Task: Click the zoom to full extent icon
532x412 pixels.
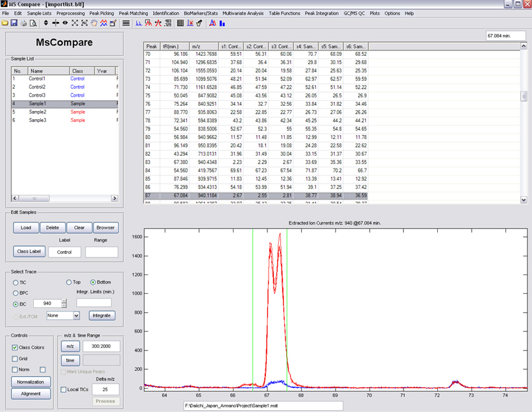Action: (x=75, y=23)
